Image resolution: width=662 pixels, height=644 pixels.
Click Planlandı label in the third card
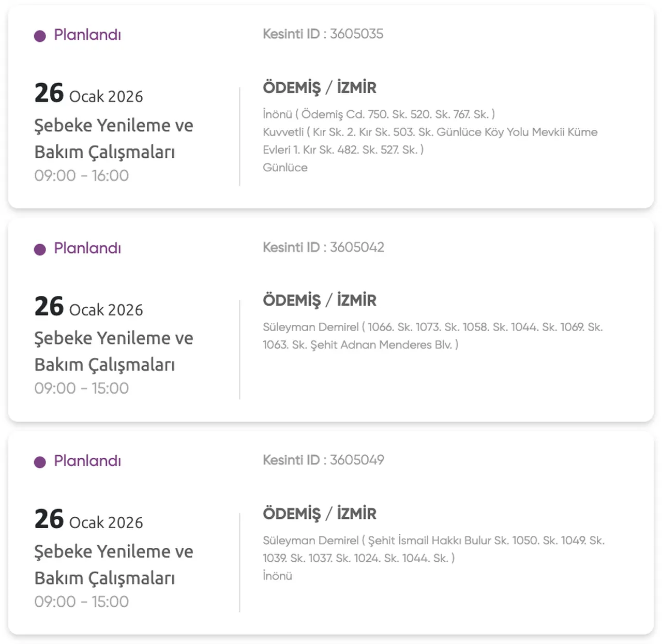tap(87, 461)
